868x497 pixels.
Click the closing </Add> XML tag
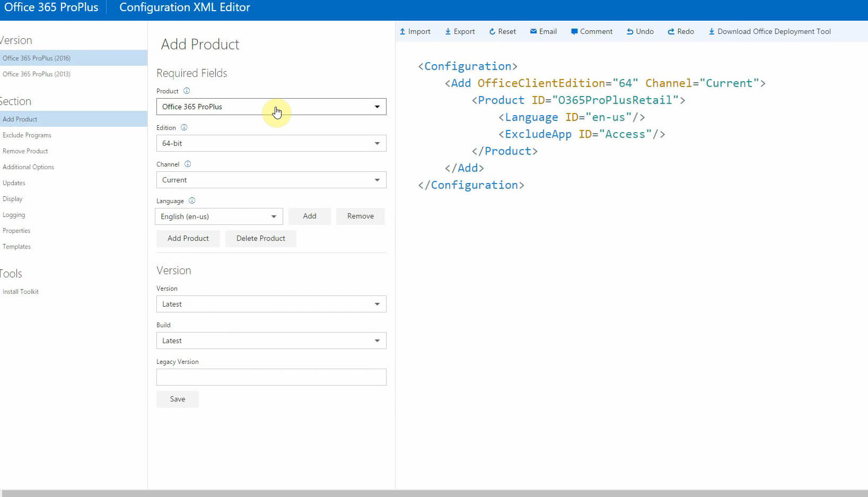(x=464, y=168)
